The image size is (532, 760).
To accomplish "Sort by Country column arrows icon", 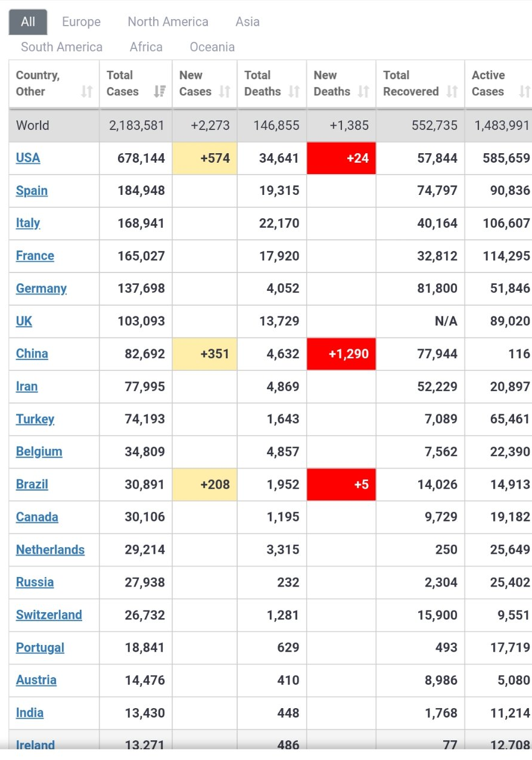I will click(x=87, y=91).
